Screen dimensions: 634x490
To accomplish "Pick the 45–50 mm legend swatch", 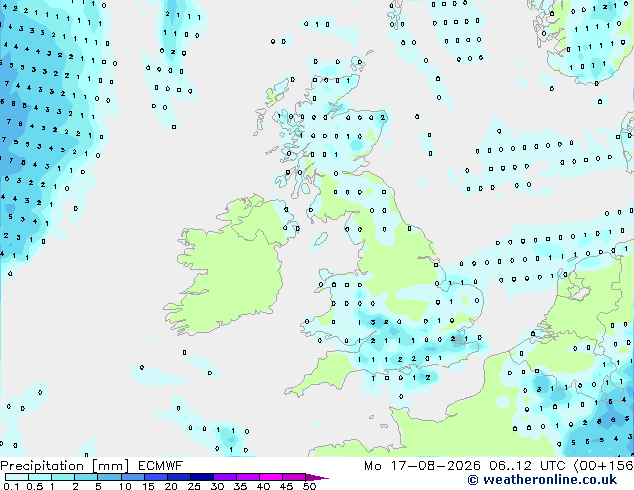I will pos(294,477).
